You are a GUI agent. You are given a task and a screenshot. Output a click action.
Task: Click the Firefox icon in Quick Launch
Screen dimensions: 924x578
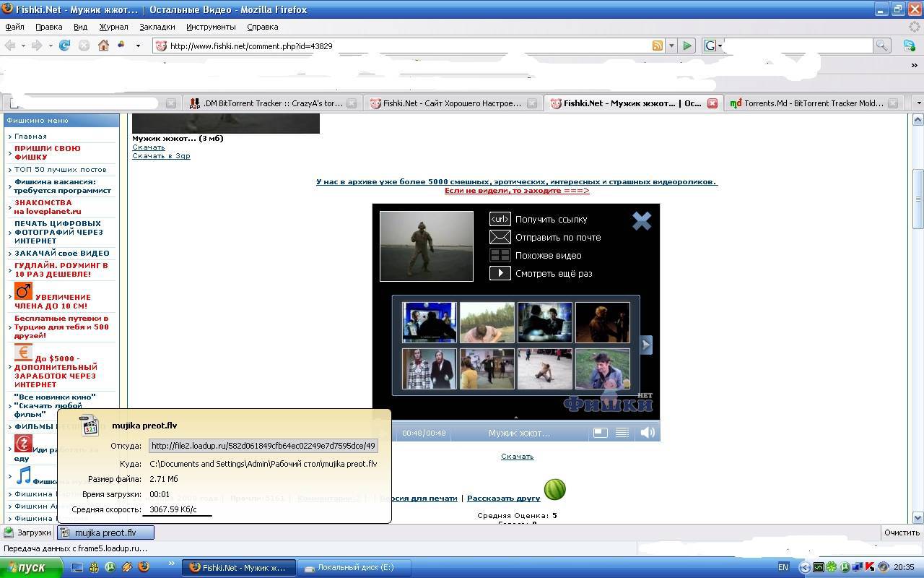144,567
